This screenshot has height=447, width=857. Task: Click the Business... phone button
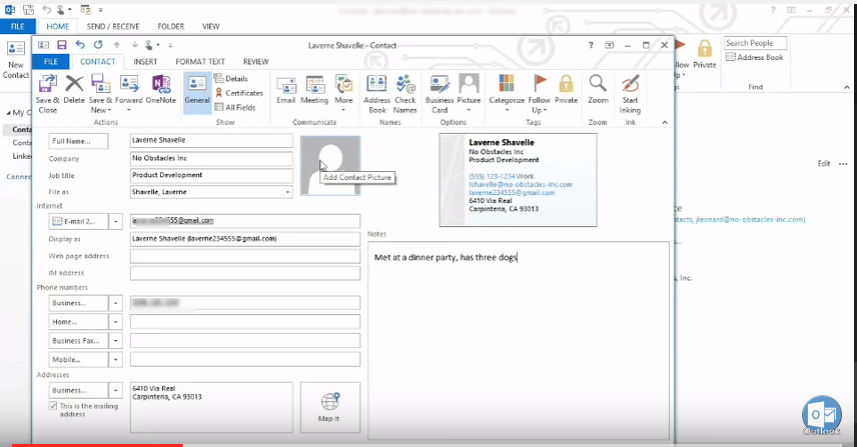pyautogui.click(x=78, y=303)
